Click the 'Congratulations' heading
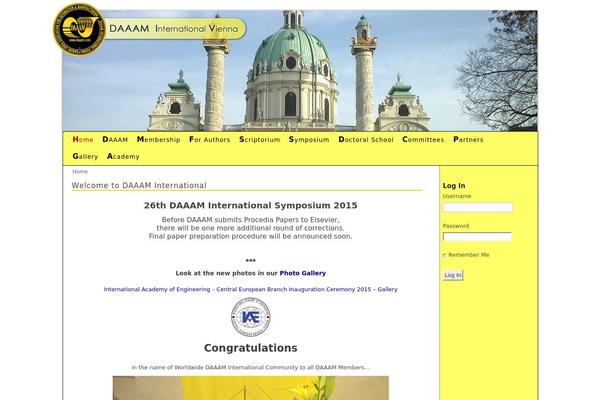The image size is (600, 400). 251,348
